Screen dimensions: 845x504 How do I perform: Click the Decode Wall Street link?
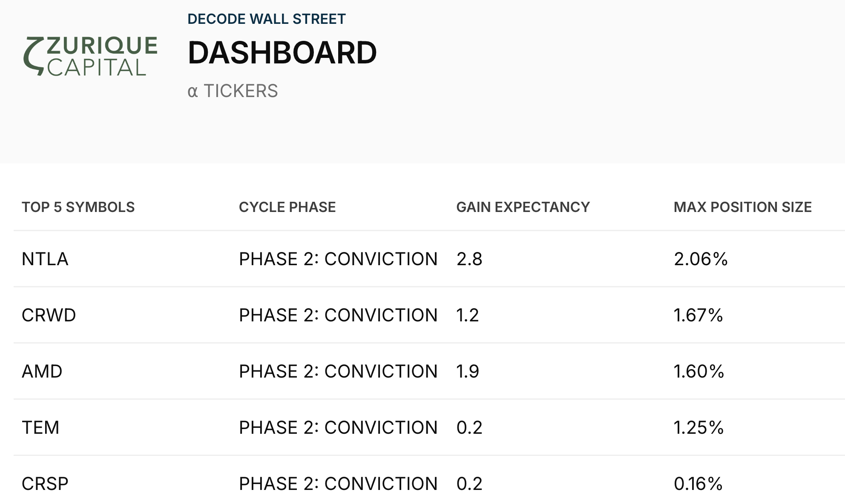pyautogui.click(x=267, y=19)
